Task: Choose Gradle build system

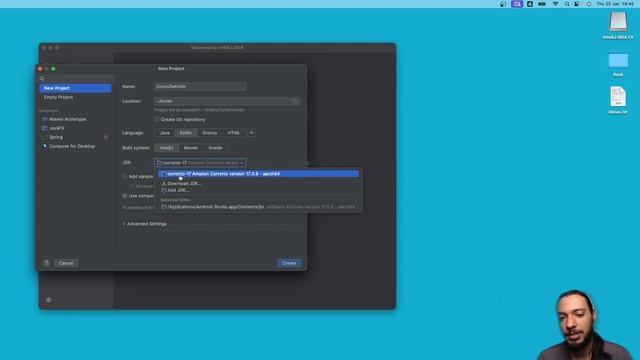Action: 215,148
